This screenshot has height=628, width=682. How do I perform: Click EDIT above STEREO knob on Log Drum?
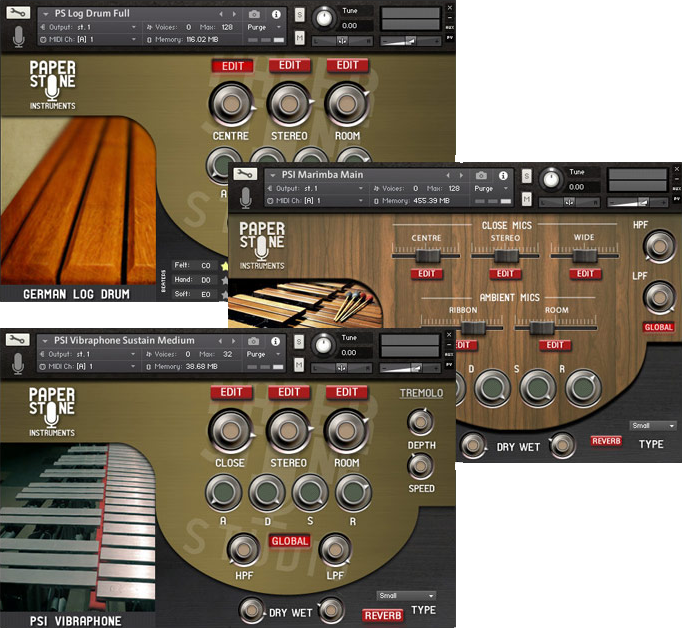coord(290,65)
